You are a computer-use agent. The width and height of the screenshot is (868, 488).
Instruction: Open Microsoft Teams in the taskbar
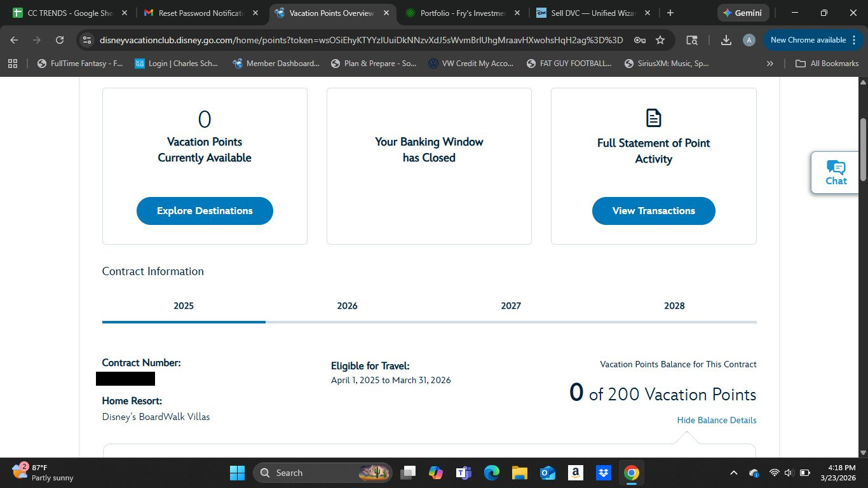463,473
